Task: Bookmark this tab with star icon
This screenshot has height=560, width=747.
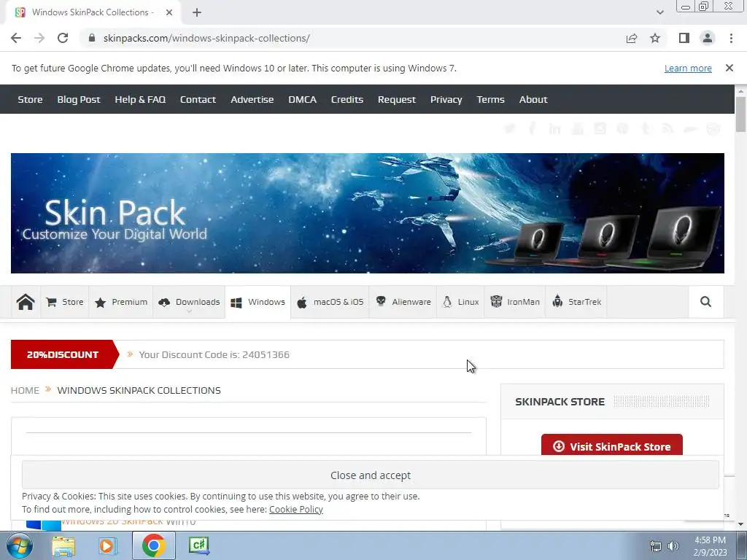Action: click(x=655, y=38)
